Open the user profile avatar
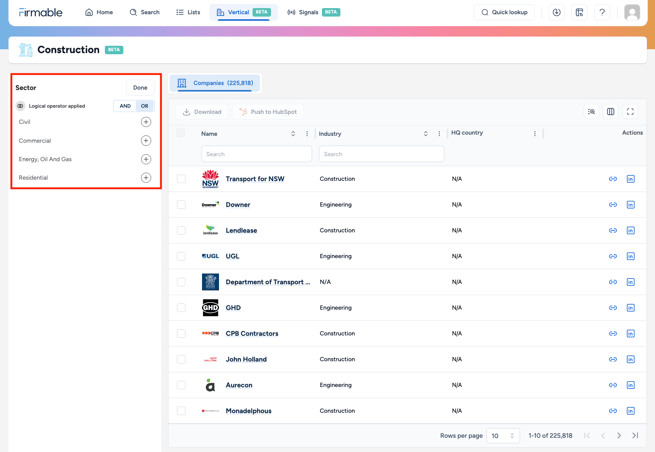 pos(632,13)
